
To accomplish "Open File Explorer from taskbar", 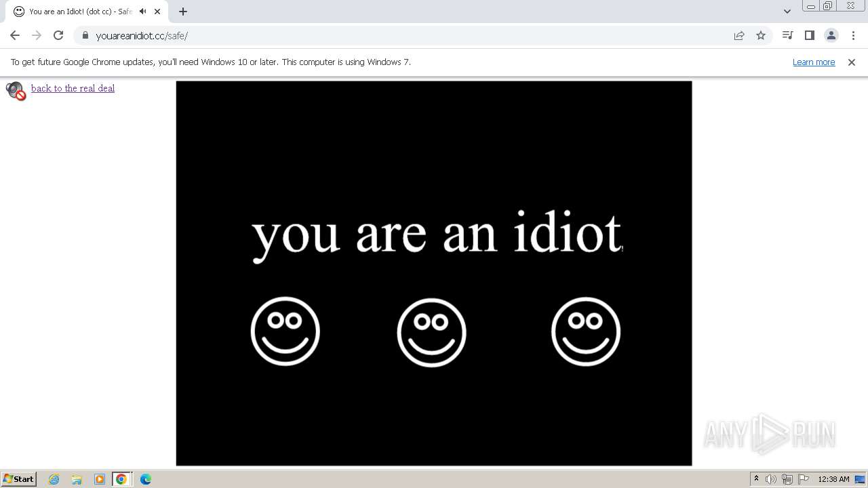I will coord(77,479).
